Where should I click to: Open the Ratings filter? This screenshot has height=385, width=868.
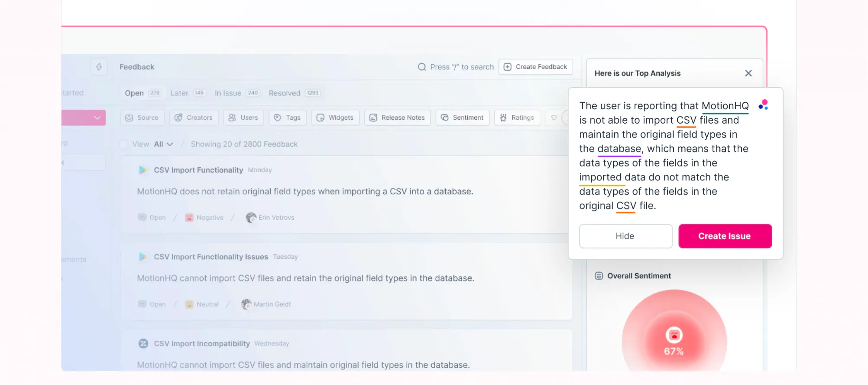click(x=517, y=117)
